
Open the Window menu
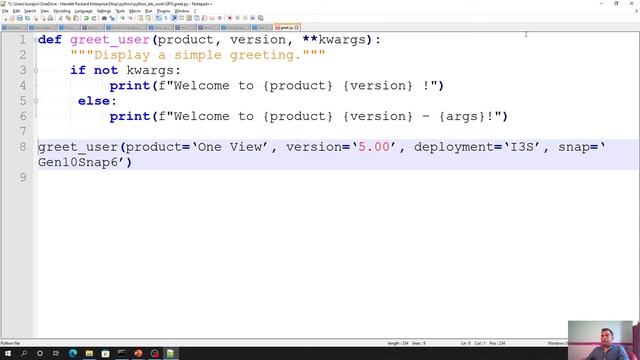tap(182, 11)
